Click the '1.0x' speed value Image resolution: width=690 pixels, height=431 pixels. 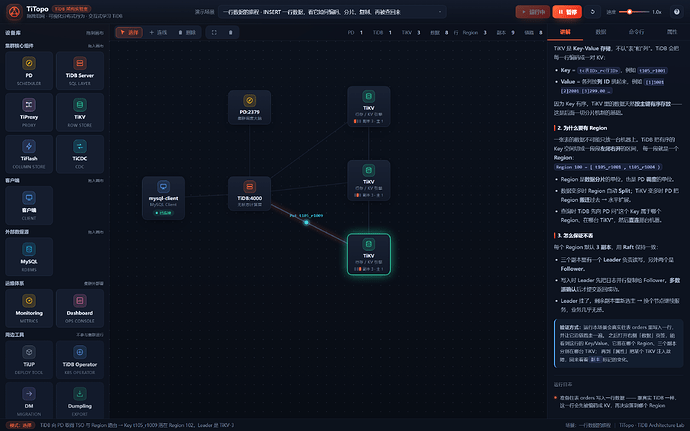click(x=657, y=12)
